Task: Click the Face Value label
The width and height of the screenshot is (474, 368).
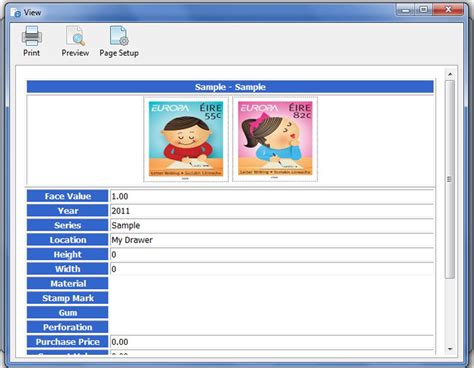Action: 68,196
